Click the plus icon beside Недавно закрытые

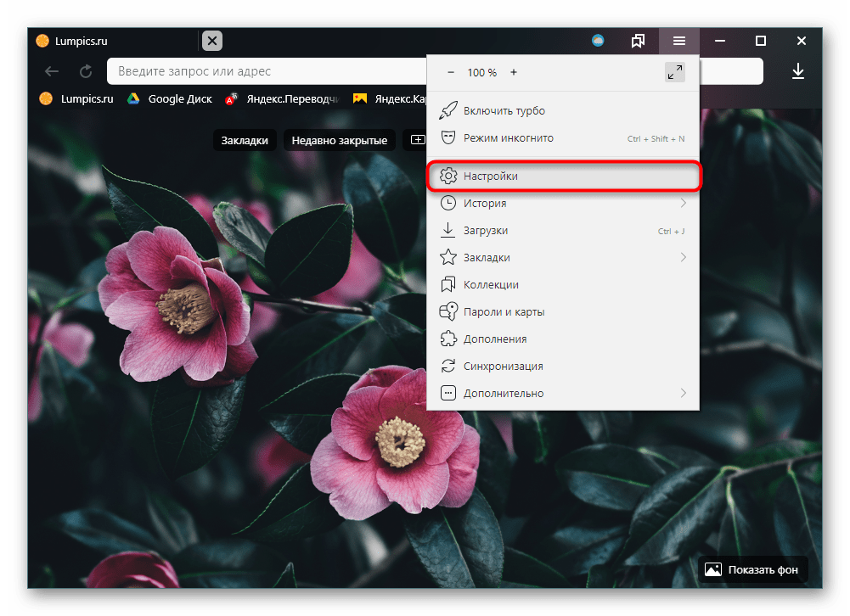418,140
